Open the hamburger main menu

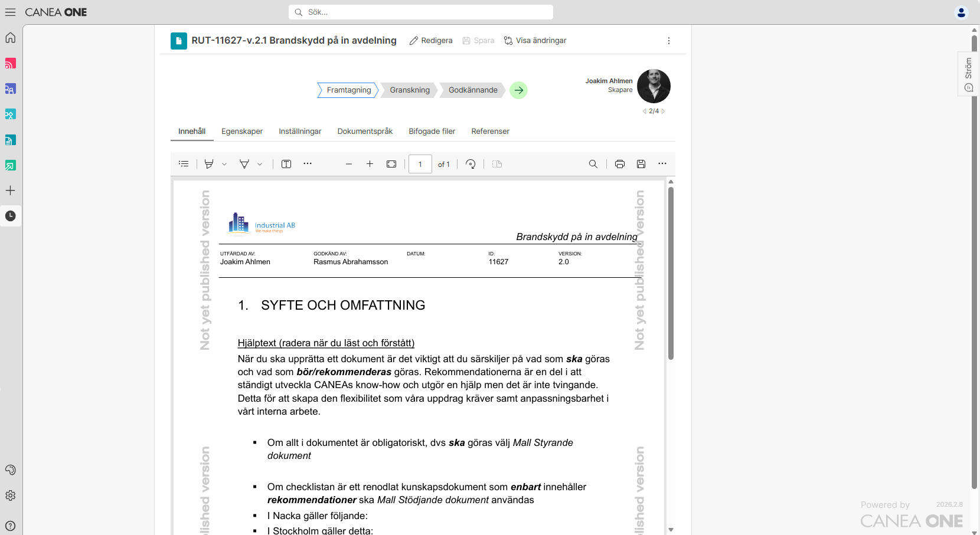click(10, 12)
